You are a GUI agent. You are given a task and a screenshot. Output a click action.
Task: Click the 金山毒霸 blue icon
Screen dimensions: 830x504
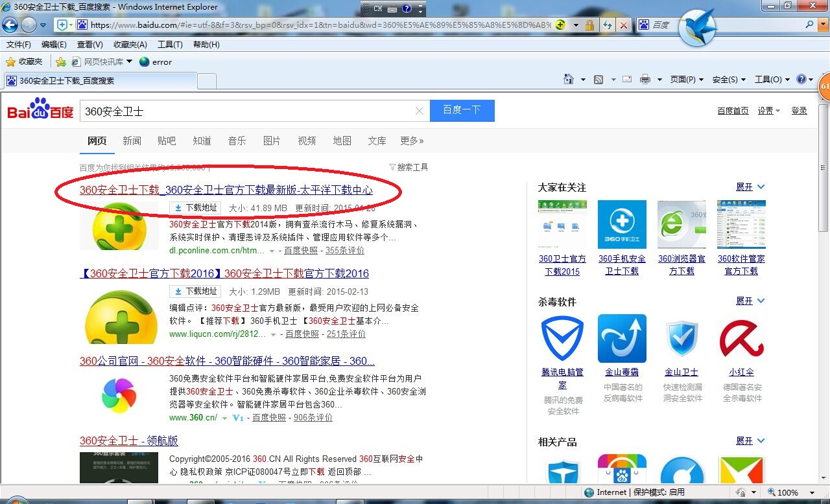622,338
